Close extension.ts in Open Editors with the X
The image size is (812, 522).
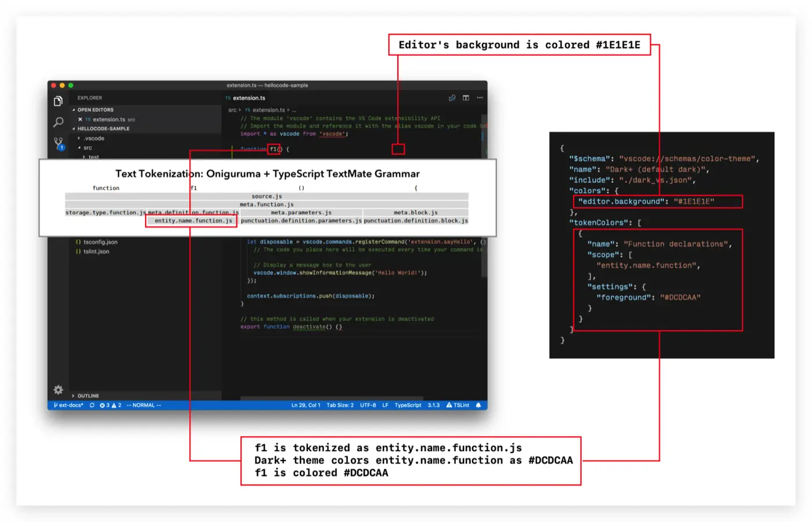tap(80, 119)
